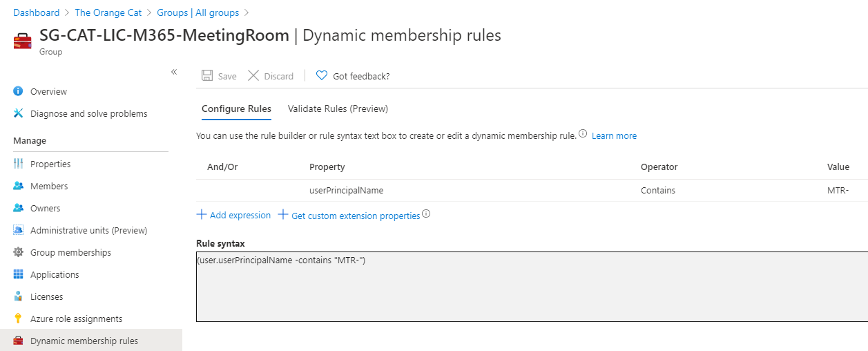Viewport: 868px width, 351px height.
Task: Open Group memberships gear icon
Action: point(18,252)
